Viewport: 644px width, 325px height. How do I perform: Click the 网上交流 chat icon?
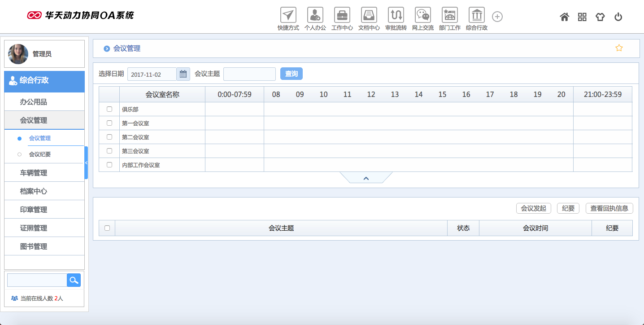pos(422,15)
